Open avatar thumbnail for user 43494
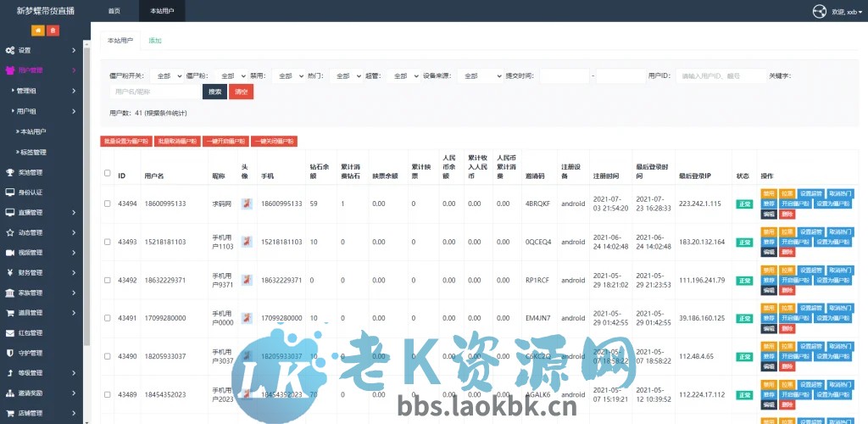This screenshot has height=424, width=868. tap(247, 204)
